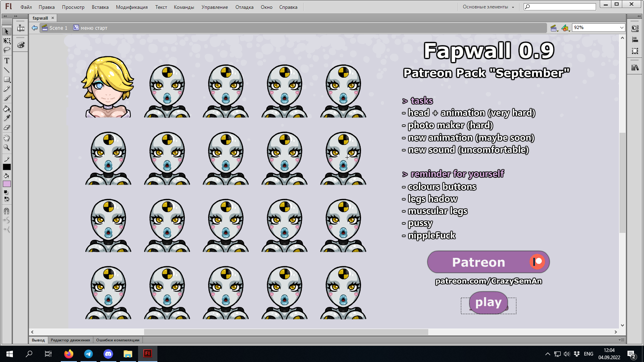This screenshot has height=362, width=644.
Task: Open the Правка menu
Action: click(47, 7)
